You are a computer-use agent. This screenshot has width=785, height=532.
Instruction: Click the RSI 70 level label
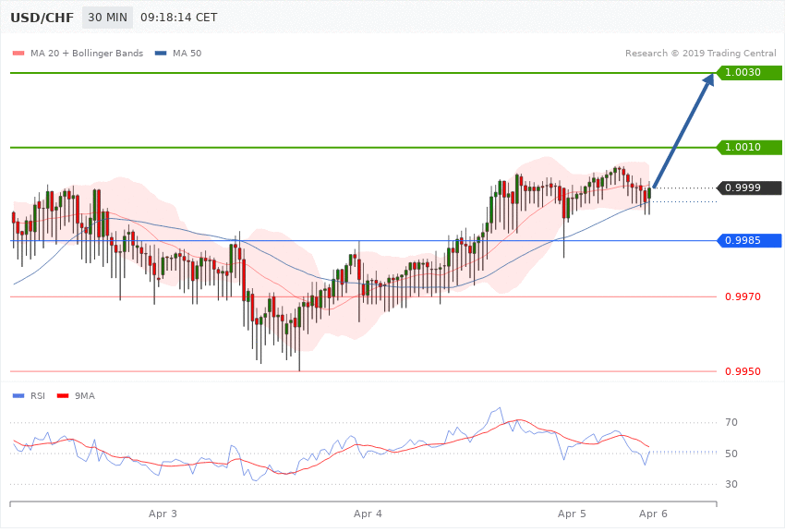click(731, 422)
